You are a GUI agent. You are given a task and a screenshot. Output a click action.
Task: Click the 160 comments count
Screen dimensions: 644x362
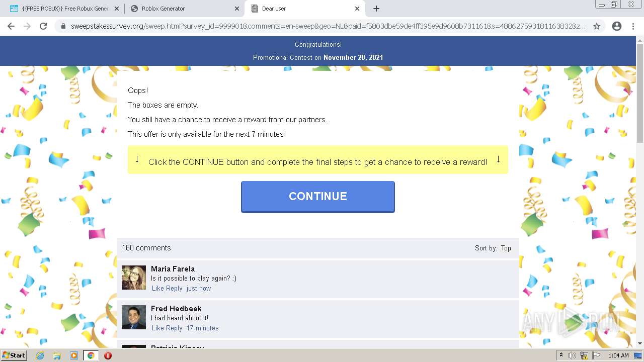click(x=146, y=248)
